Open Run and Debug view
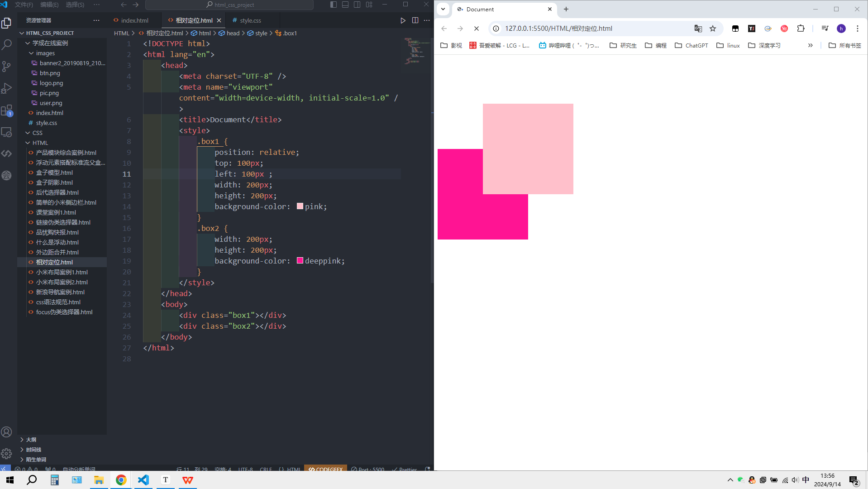Image resolution: width=868 pixels, height=489 pixels. click(x=7, y=88)
